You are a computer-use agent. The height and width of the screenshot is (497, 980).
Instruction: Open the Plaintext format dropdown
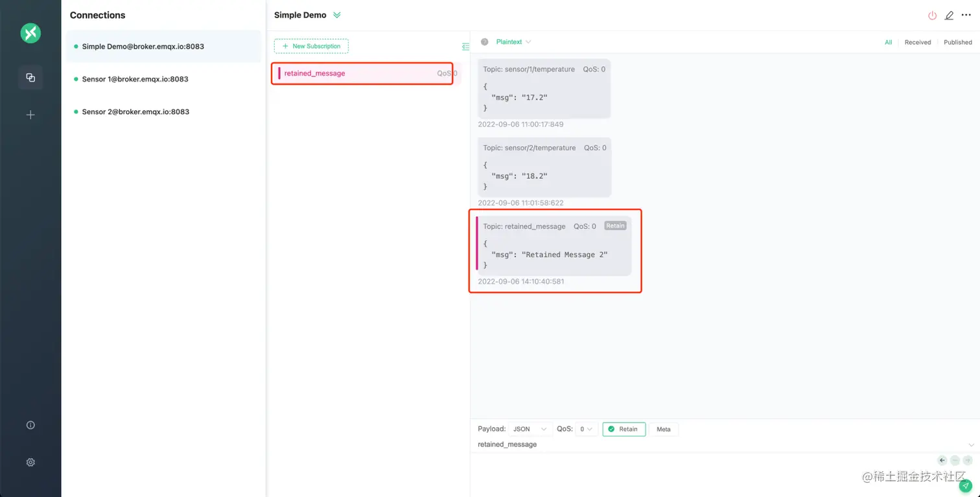pos(513,41)
